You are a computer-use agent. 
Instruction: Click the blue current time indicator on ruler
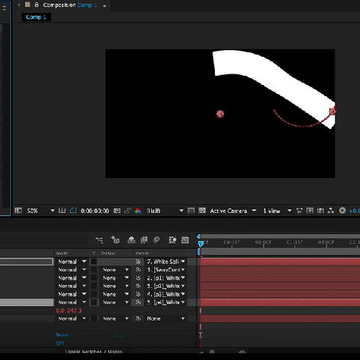[x=200, y=244]
